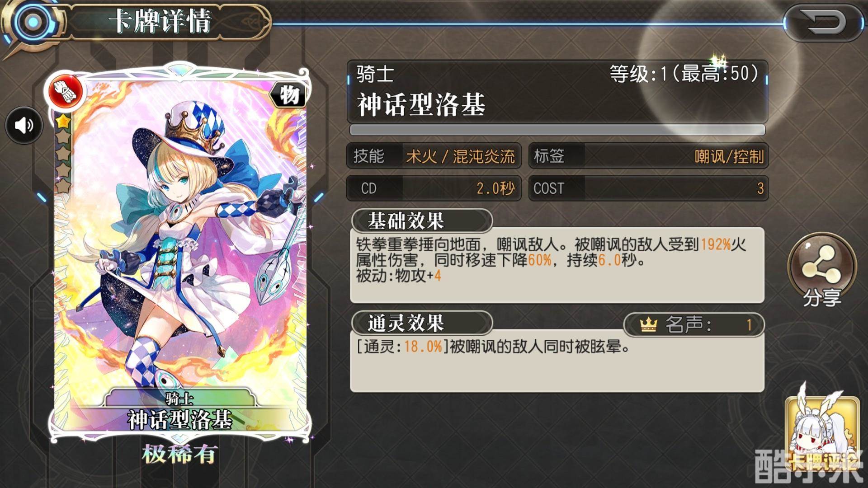Click the 嘲讽/控制 tag label
This screenshot has width=868, height=488.
click(729, 156)
